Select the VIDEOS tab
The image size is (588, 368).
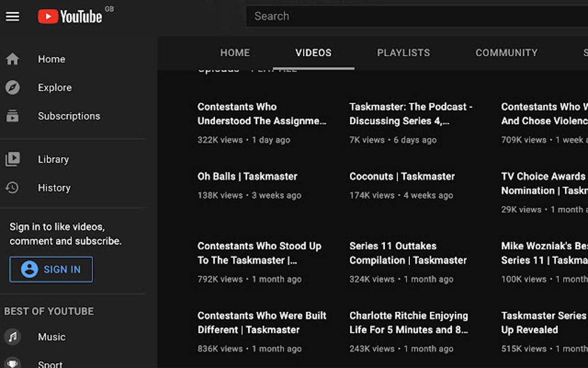click(x=312, y=52)
